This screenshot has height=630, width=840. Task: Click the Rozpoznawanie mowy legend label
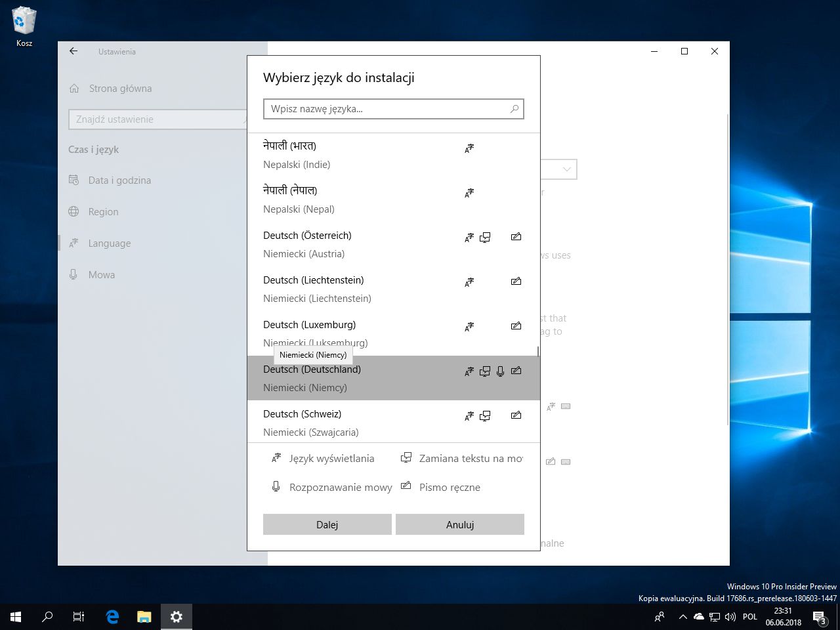[341, 488]
